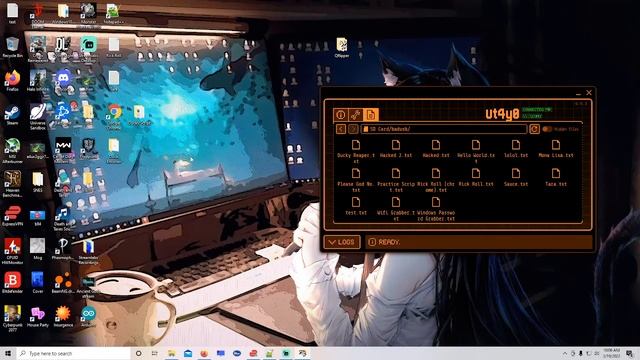
Task: Go forward in qFlipper file browser
Action: (353, 129)
